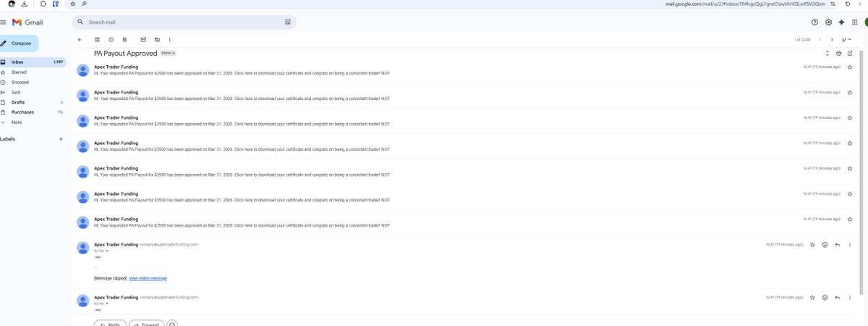Click the View entire message link

(x=148, y=278)
